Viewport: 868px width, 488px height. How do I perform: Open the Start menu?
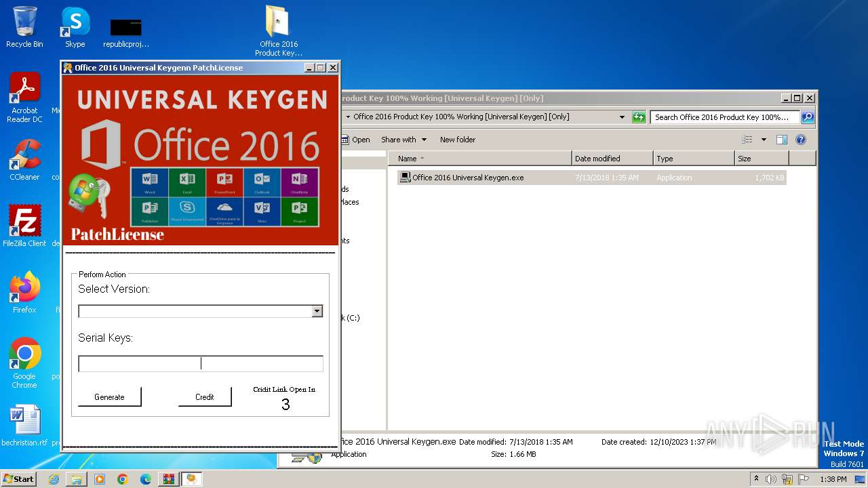point(19,479)
